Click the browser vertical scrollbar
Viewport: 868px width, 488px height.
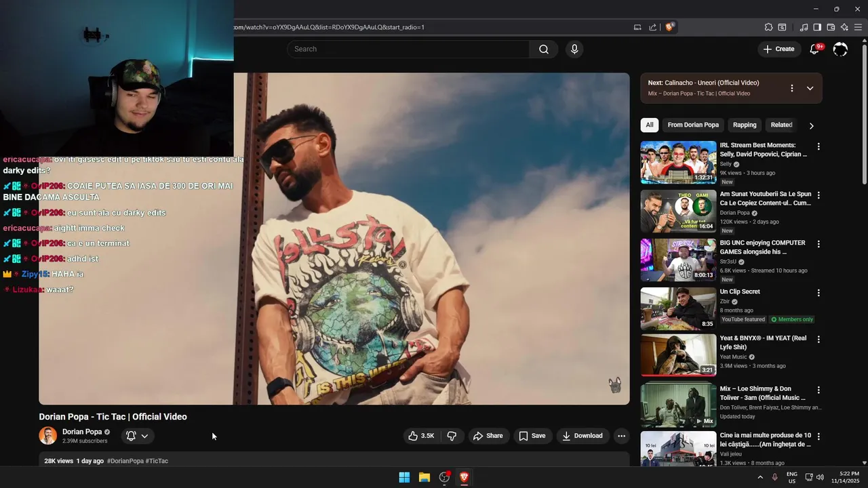pyautogui.click(x=864, y=115)
